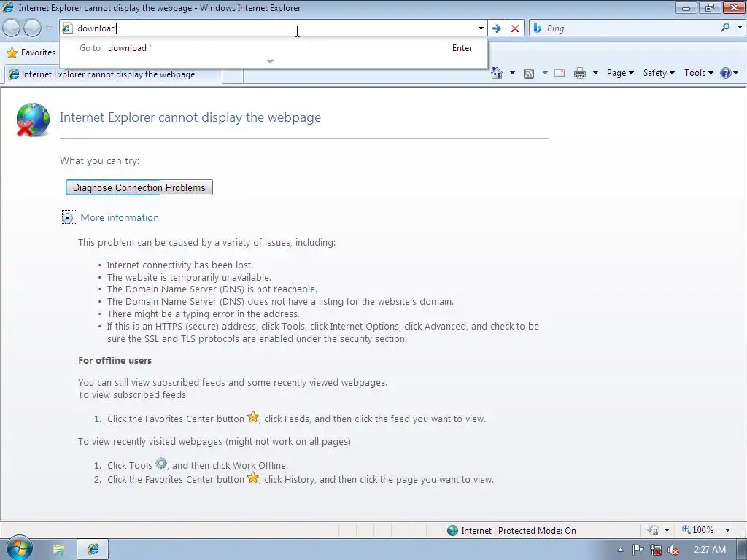This screenshot has height=560, width=747.
Task: Open the zoom level dropdown arrow
Action: pyautogui.click(x=727, y=530)
